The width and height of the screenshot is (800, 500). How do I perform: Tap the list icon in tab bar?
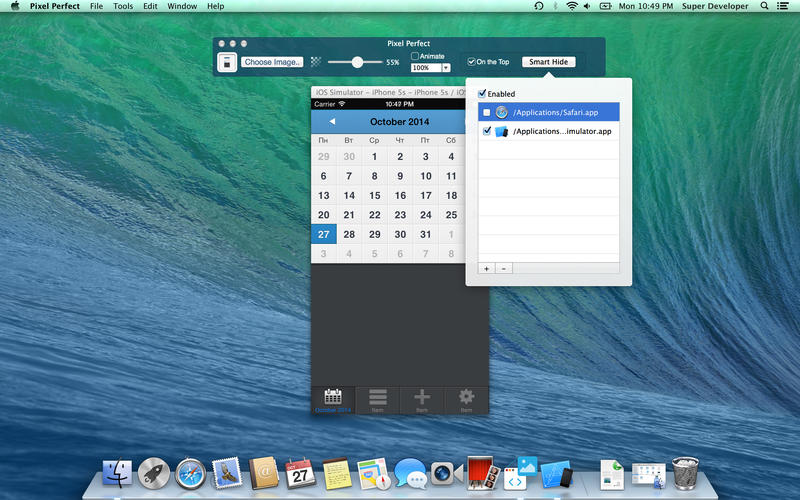tap(378, 398)
